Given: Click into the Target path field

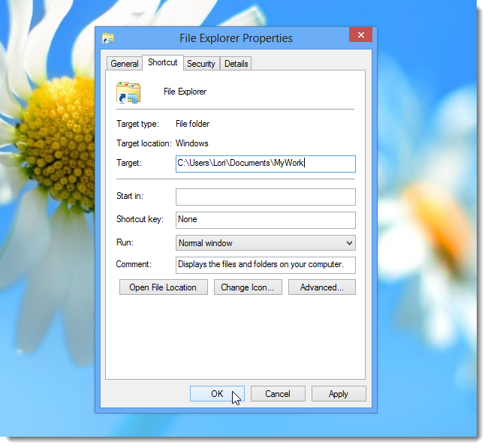Looking at the screenshot, I should (266, 164).
